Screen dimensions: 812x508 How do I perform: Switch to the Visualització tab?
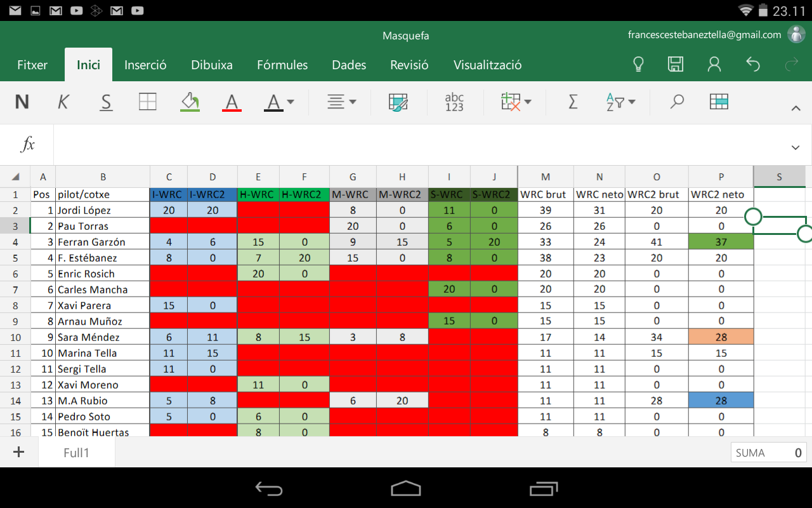pyautogui.click(x=488, y=65)
